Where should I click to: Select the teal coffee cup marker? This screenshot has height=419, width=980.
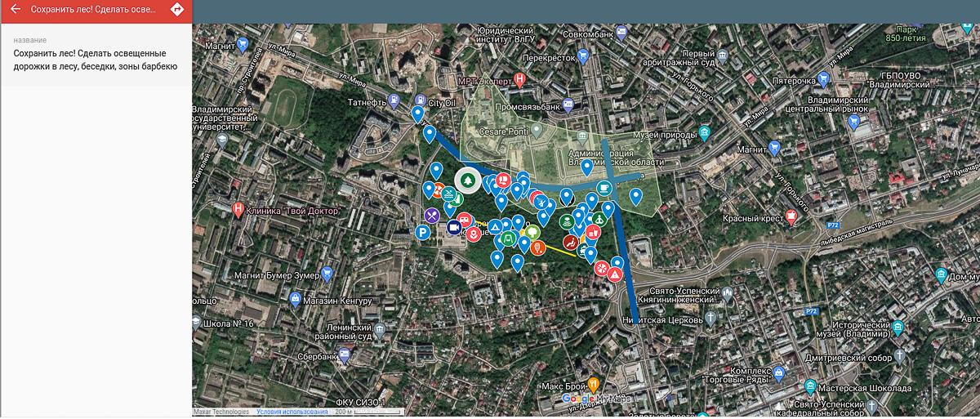(x=604, y=187)
